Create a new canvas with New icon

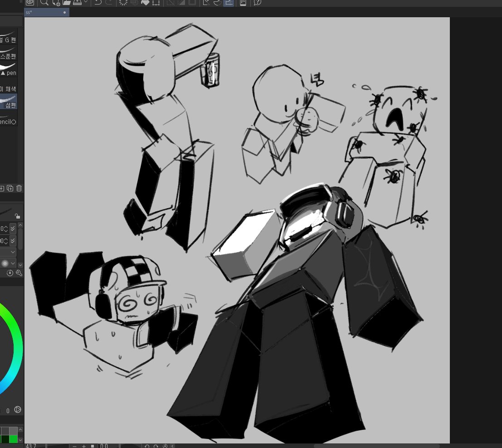click(56, 2)
